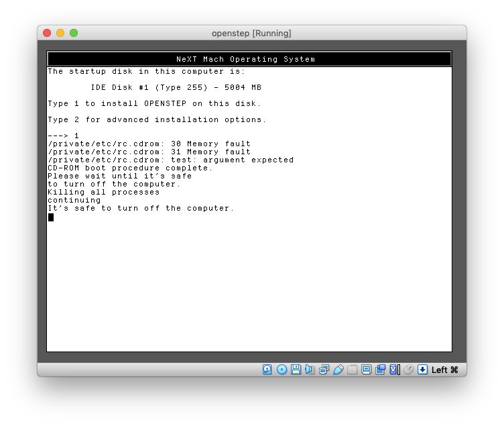
Task: Click the 'openstep [Running]' window title
Action: 251,33
